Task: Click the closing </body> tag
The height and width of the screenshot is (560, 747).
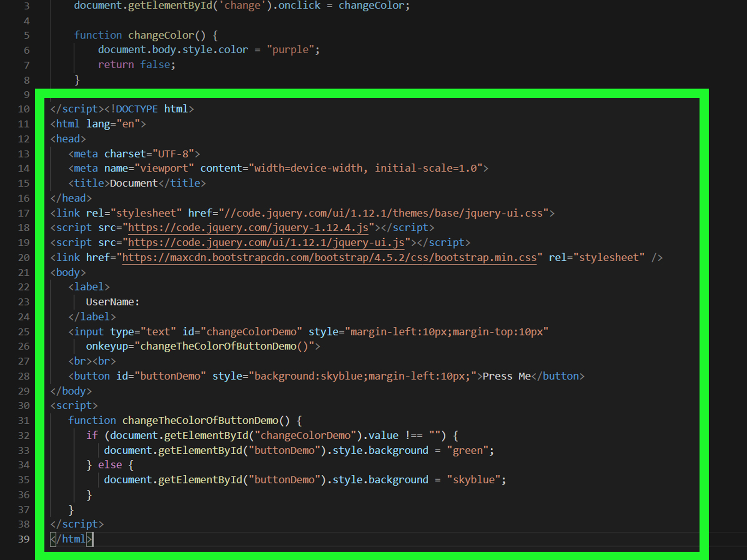Action: pos(71,391)
